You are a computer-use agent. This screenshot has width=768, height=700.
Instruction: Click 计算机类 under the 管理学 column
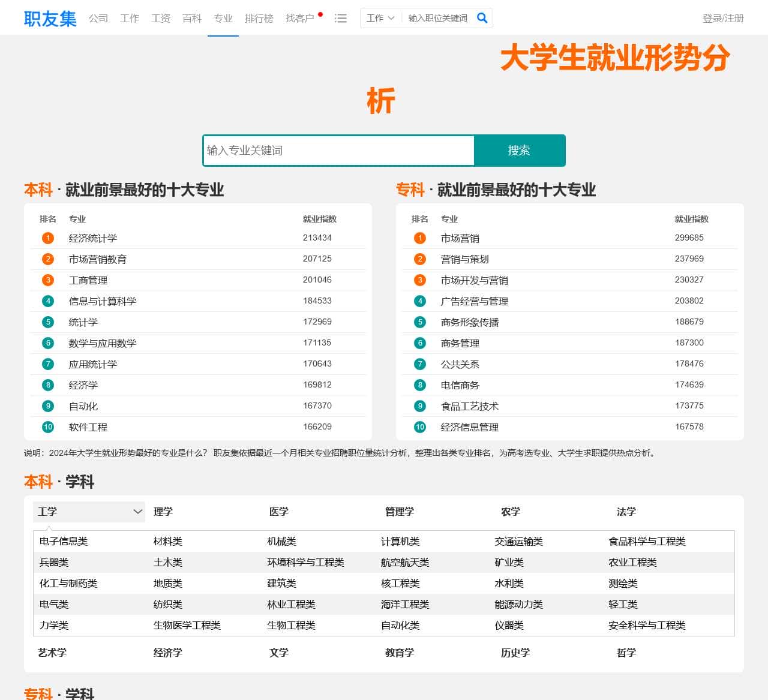click(401, 540)
